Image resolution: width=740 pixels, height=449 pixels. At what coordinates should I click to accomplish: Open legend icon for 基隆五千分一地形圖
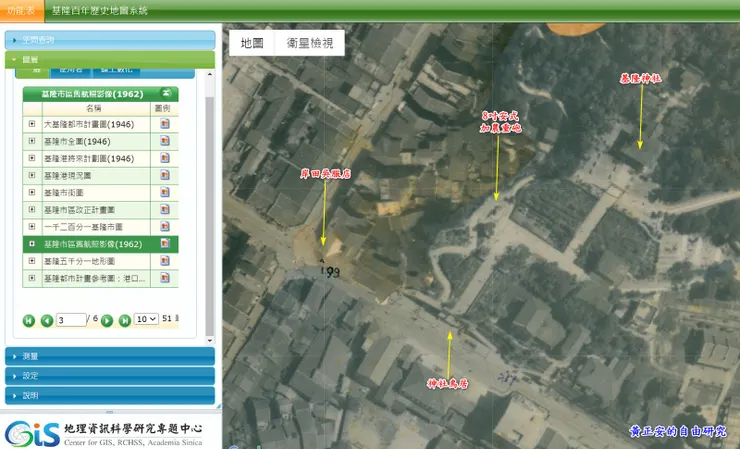165,261
